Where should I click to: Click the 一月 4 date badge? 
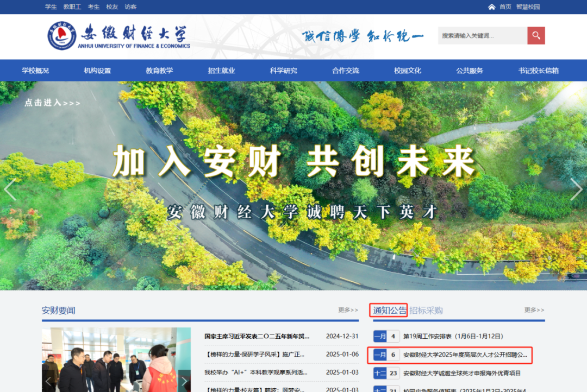coord(386,336)
